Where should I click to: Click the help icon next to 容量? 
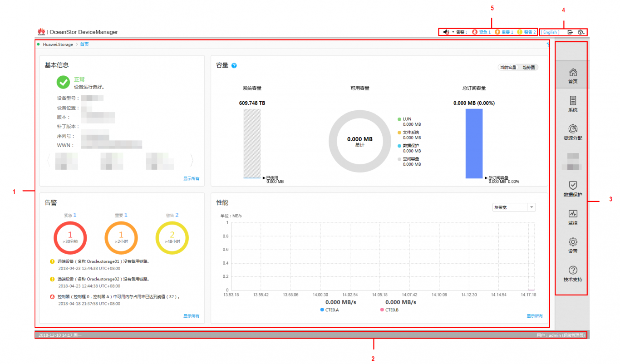coord(234,65)
